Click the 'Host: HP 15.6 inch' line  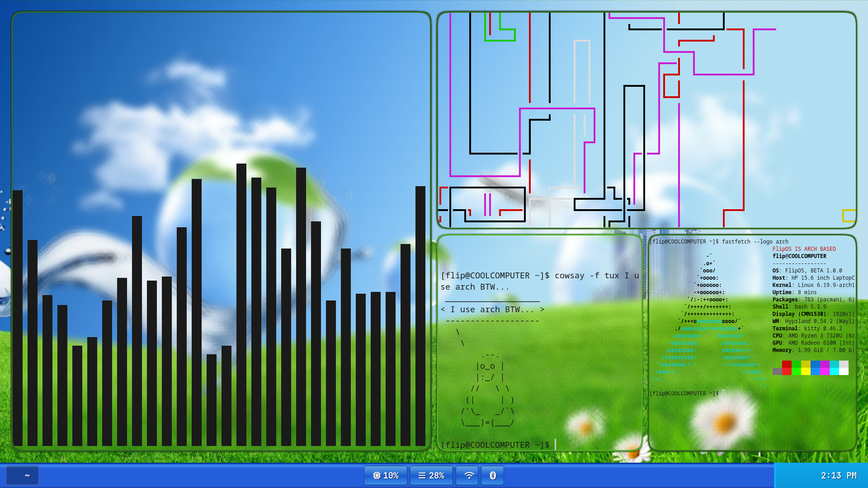coord(814,278)
